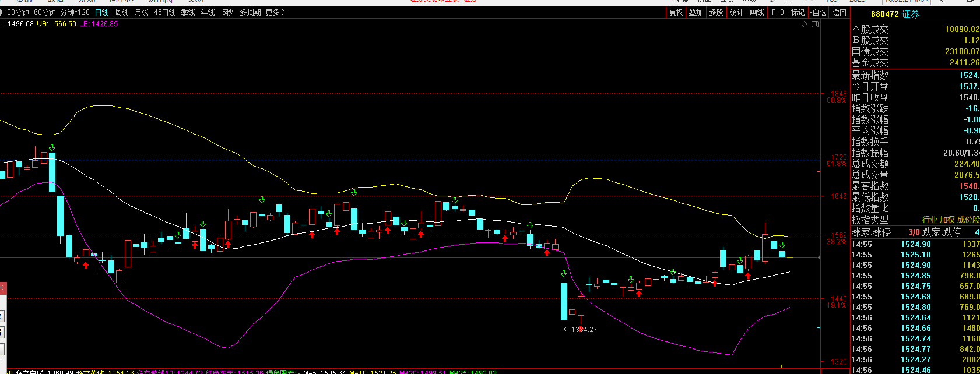Click the LB: 1426.85 indicator value
980x374 pixels.
pos(99,24)
